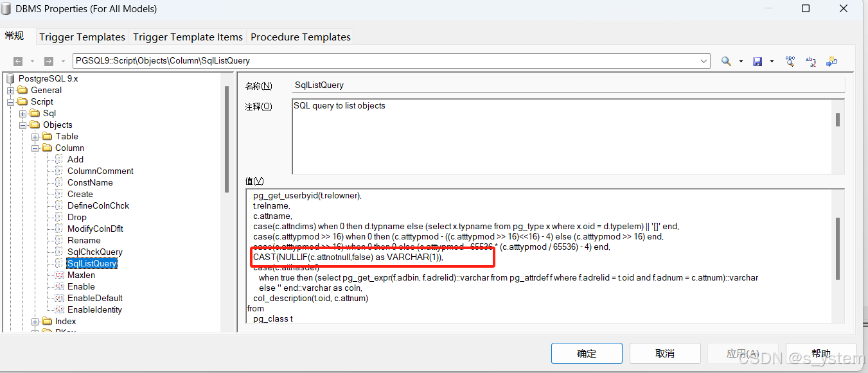
Task: Collapse the Column tree node
Action: click(x=35, y=148)
